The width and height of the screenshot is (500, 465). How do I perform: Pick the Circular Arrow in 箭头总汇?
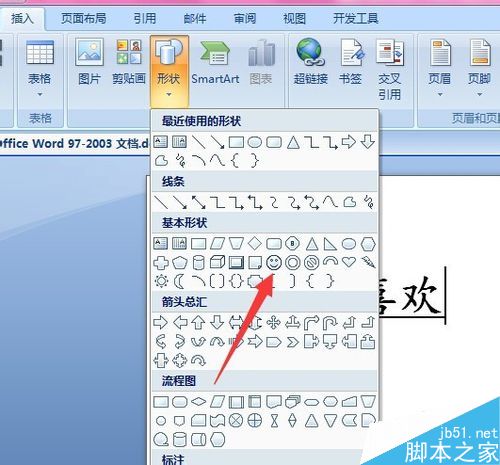[199, 360]
